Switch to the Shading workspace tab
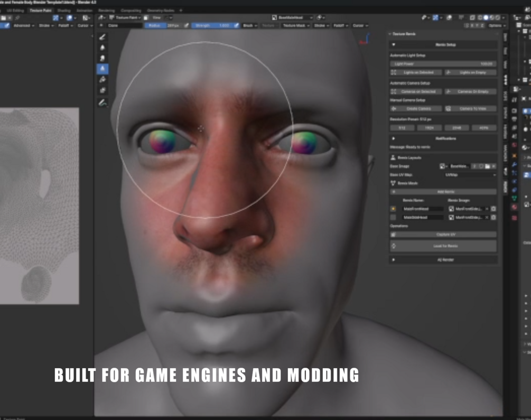Image resolution: width=531 pixels, height=420 pixels. click(x=64, y=11)
